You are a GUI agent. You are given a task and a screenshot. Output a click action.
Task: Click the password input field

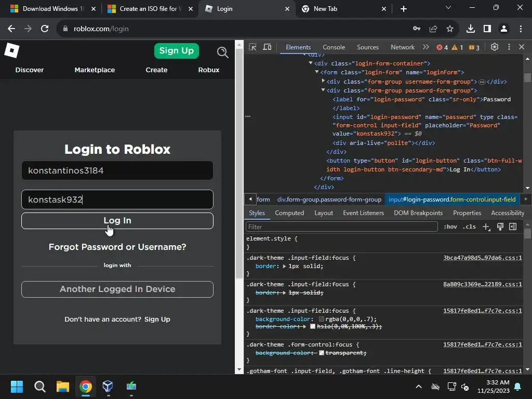pos(117,199)
